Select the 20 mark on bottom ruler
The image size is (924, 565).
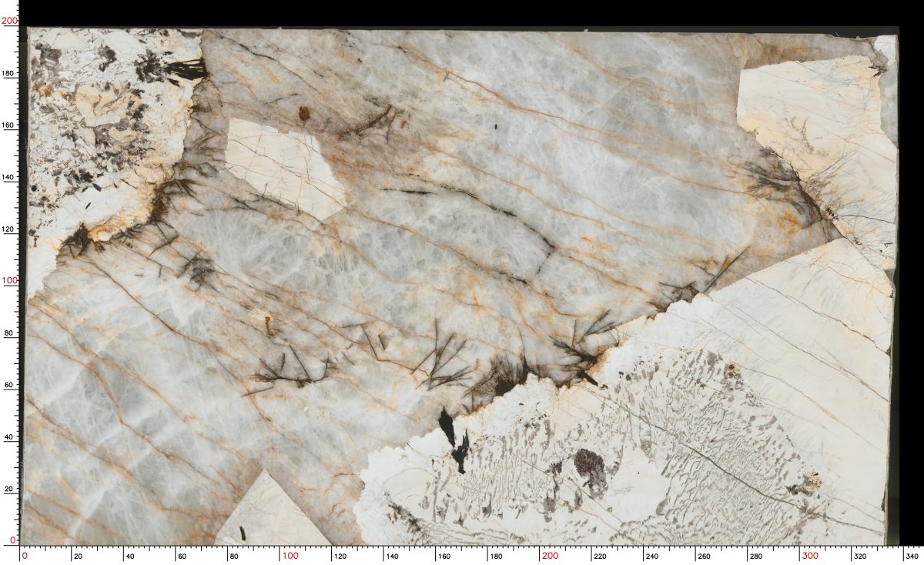[x=79, y=556]
